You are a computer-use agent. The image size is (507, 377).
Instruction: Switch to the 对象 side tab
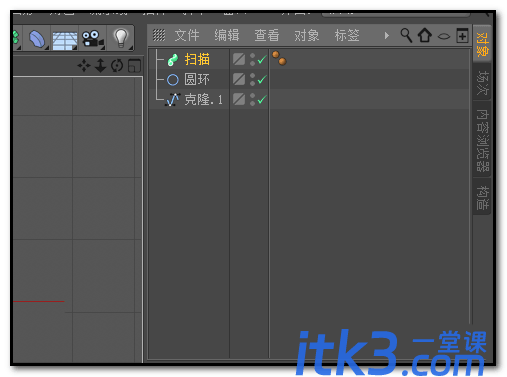(x=482, y=44)
